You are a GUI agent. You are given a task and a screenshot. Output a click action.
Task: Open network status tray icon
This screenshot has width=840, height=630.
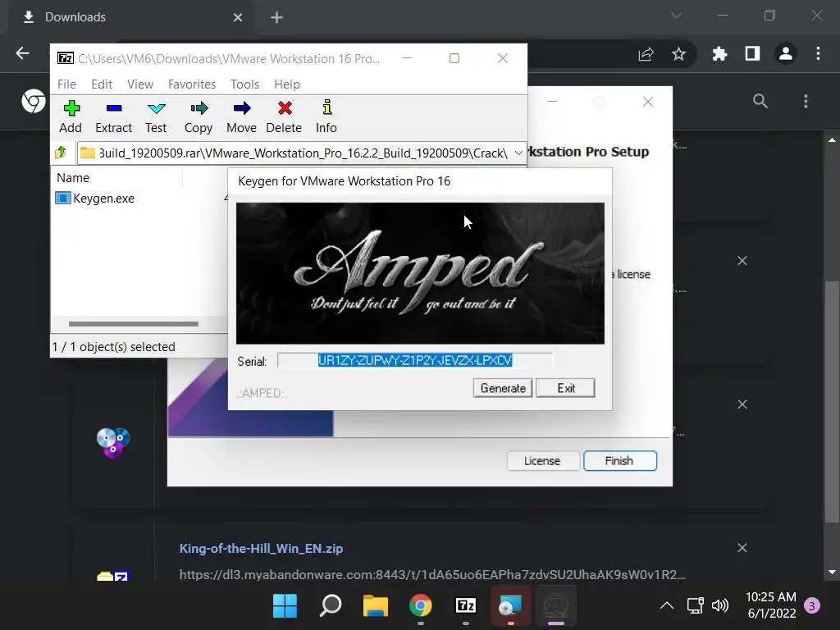696,606
